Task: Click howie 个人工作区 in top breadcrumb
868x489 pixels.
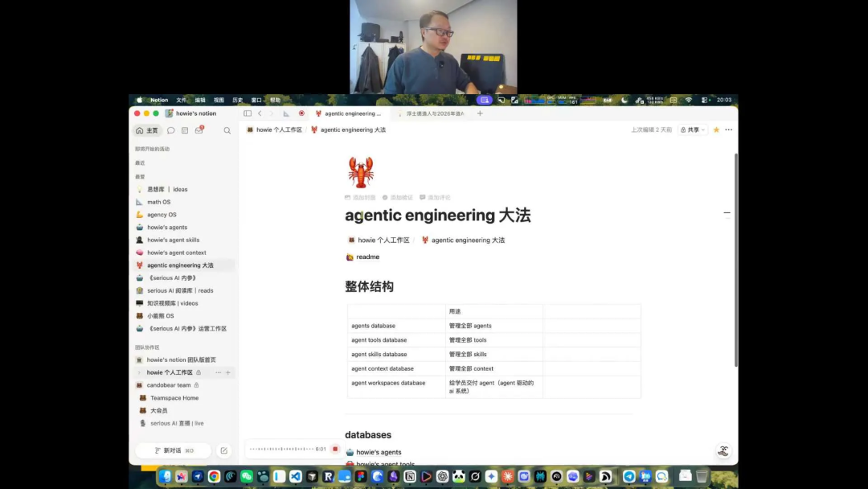Action: (x=275, y=129)
